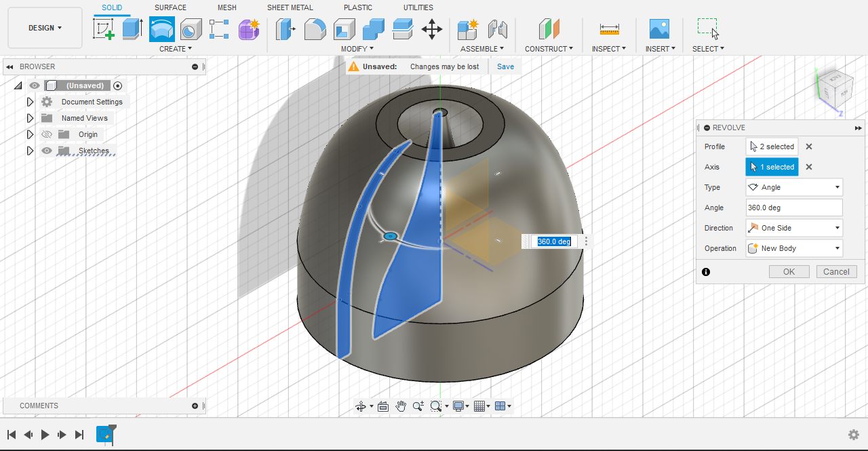This screenshot has width=868, height=451.
Task: Click the revolve angle manipulator handle
Action: (390, 236)
